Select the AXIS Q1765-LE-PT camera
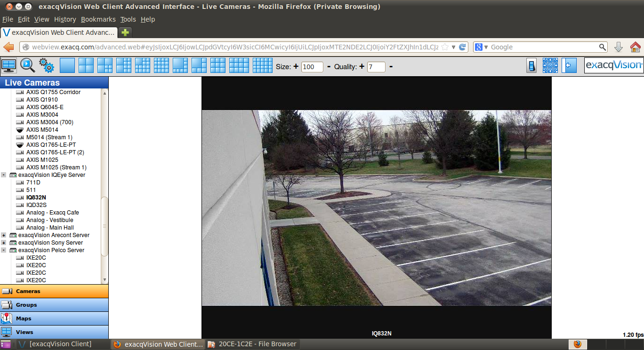This screenshot has height=350, width=644. point(51,145)
